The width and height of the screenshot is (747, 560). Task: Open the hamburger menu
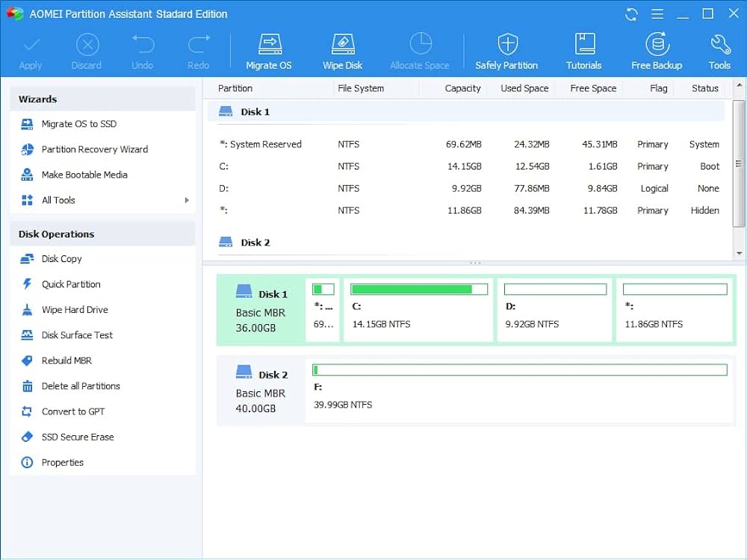point(657,13)
